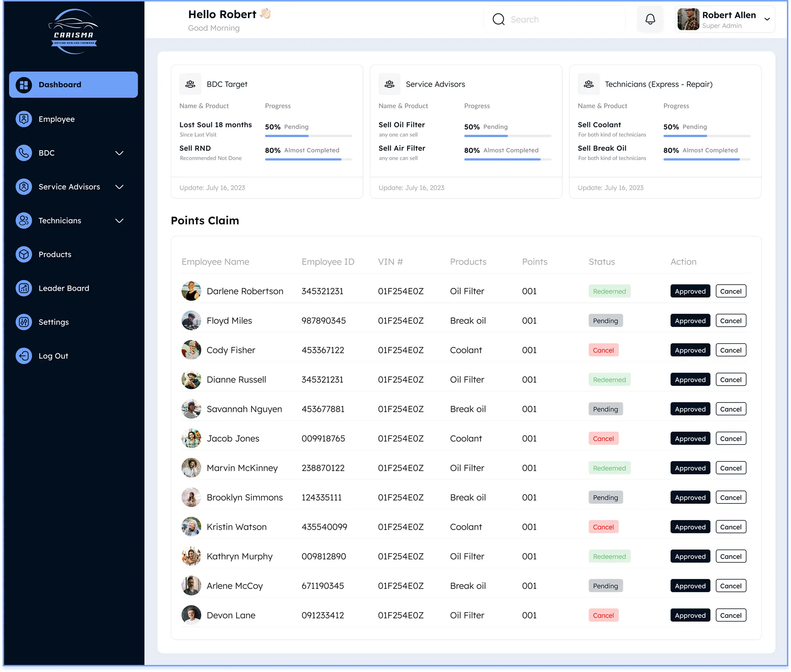This screenshot has width=791, height=672.
Task: Cancel Savannah Nguyen's points claim
Action: [x=730, y=409]
